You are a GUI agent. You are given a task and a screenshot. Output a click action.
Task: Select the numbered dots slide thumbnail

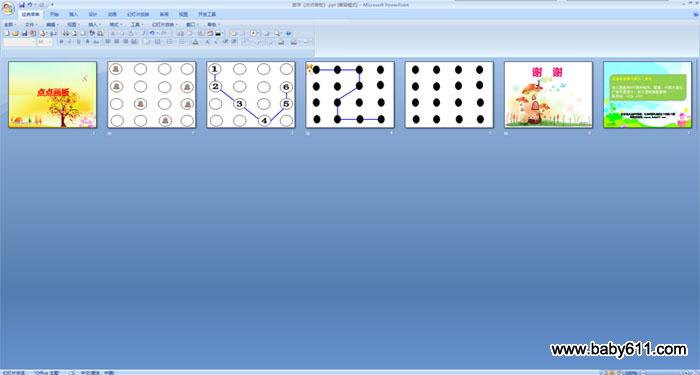[251, 95]
